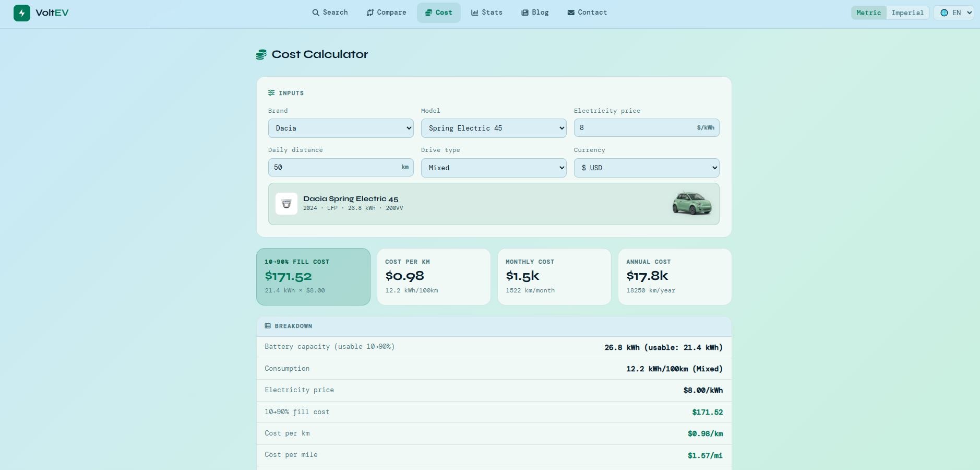This screenshot has height=470, width=980.
Task: Click the Electricity price breakdown row label
Action: (x=299, y=390)
